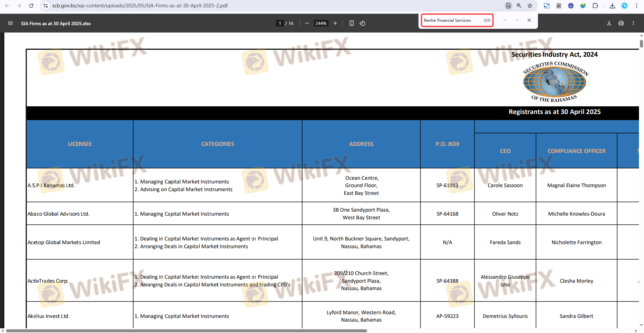Image resolution: width=644 pixels, height=333 pixels.
Task: Go to next search match arrow
Action: pyautogui.click(x=517, y=20)
